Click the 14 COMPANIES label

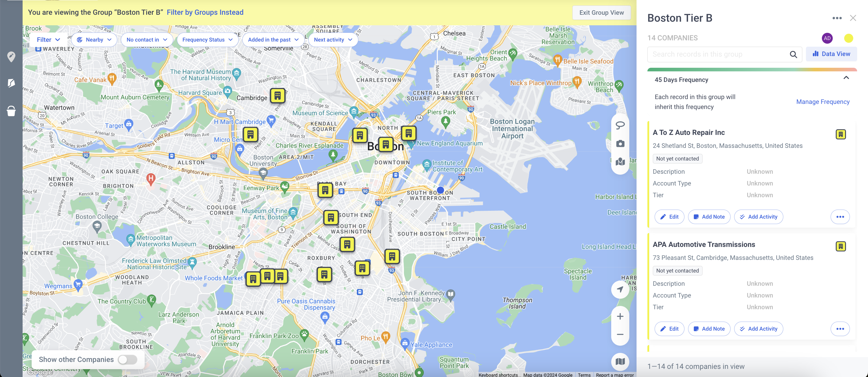click(x=672, y=38)
